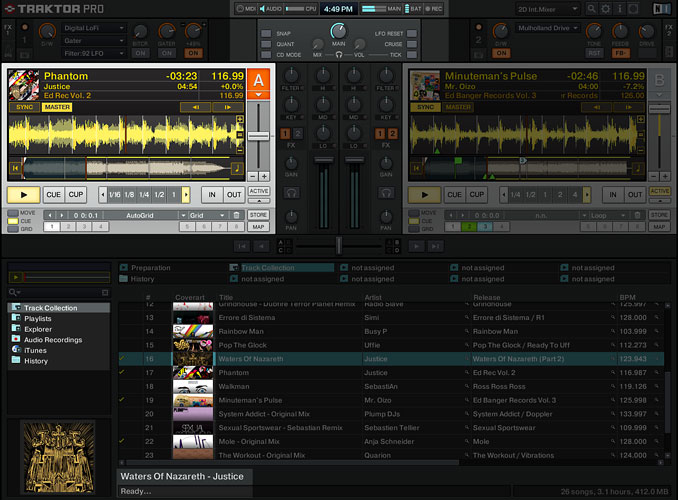Jump to track start on Deck A
The height and width of the screenshot is (500, 678).
pos(14,169)
